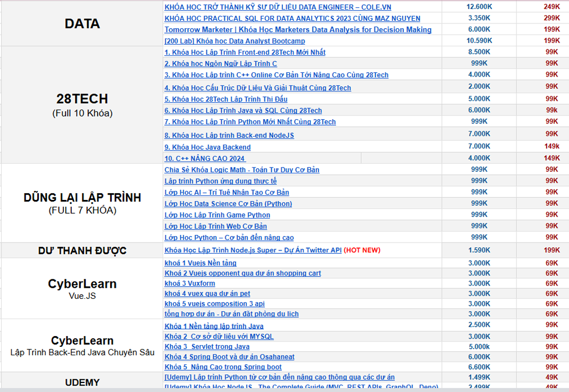569x392 pixels.
Task: Open the C++ Nâng Cao 2024 link
Action: (205, 159)
